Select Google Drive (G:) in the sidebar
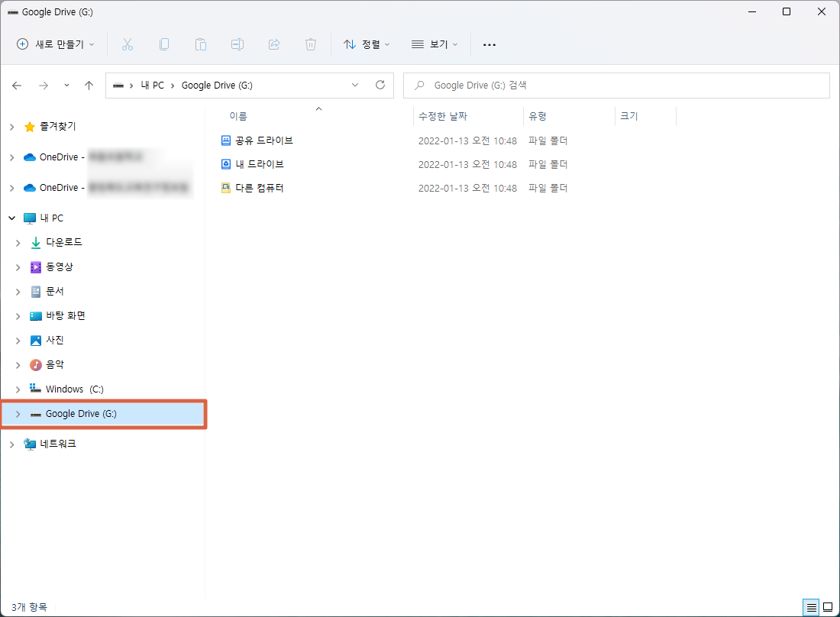The width and height of the screenshot is (840, 617). 81,413
